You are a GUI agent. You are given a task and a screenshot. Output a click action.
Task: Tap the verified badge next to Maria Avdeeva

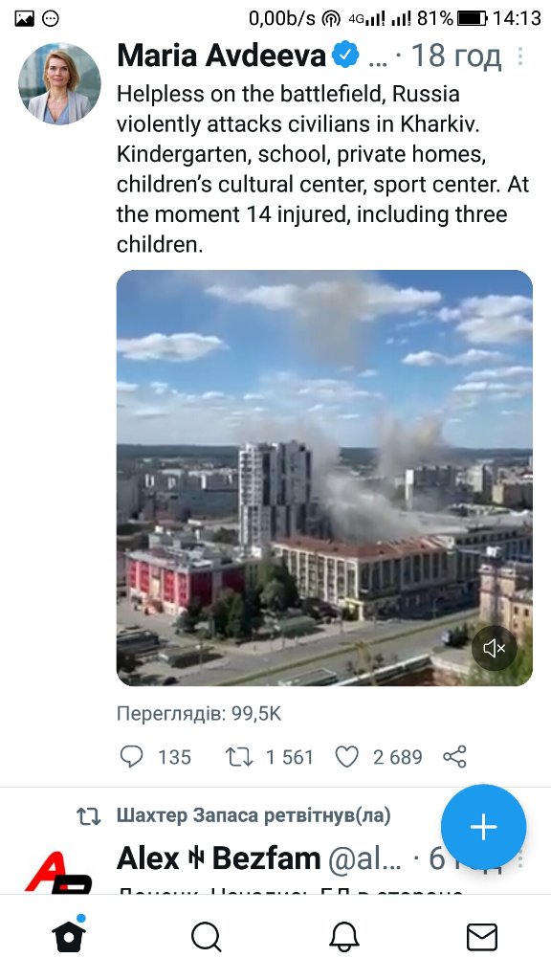pos(345,56)
